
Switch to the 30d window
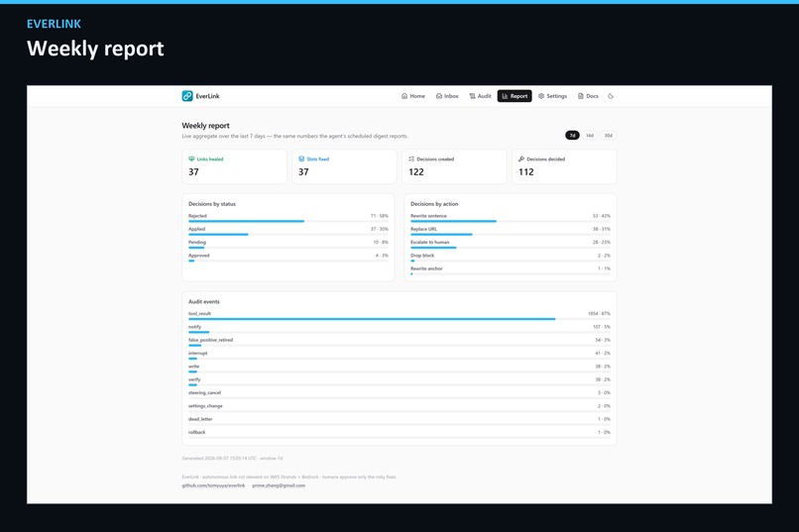pyautogui.click(x=609, y=136)
